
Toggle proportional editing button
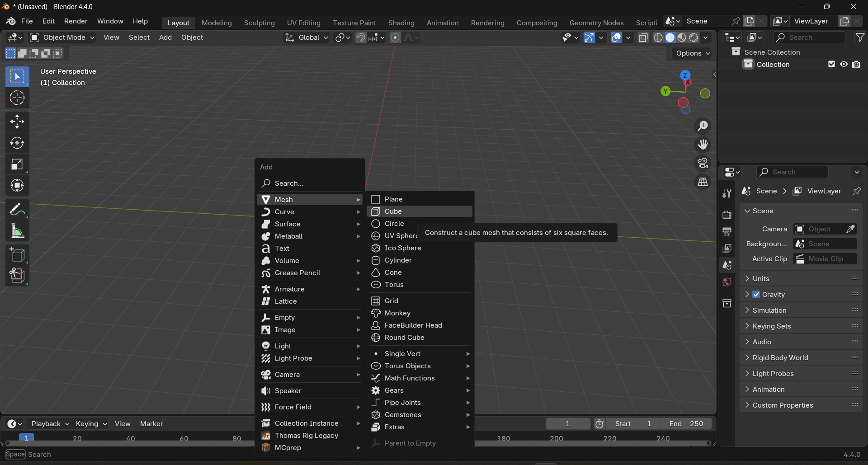point(395,38)
